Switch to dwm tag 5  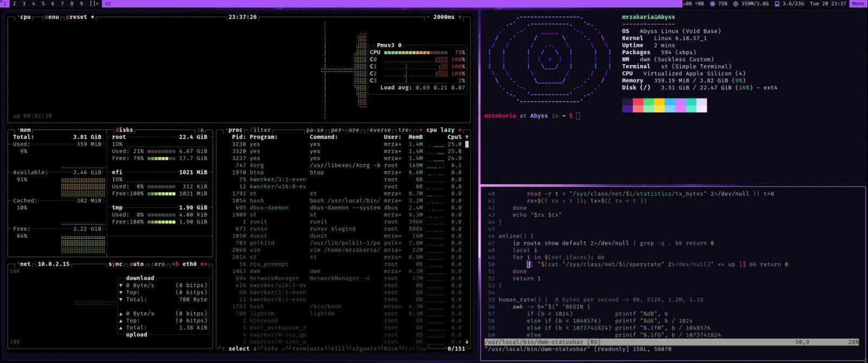43,3
